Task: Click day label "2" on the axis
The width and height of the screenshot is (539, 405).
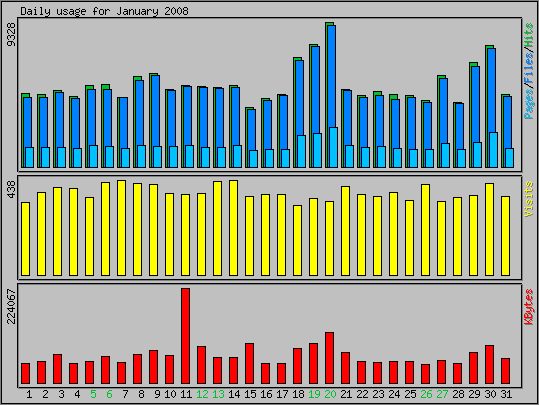Action: coord(45,394)
